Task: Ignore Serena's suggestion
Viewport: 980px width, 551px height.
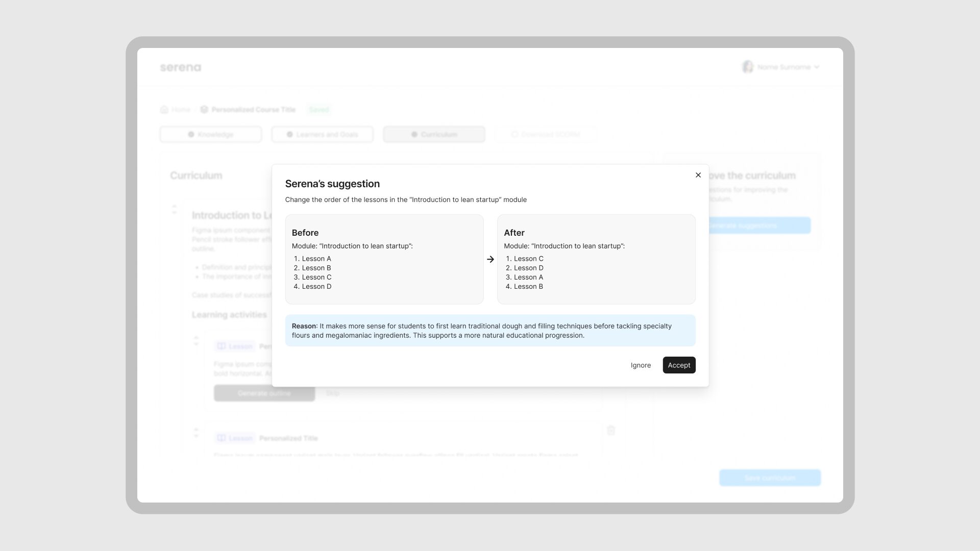Action: 640,365
